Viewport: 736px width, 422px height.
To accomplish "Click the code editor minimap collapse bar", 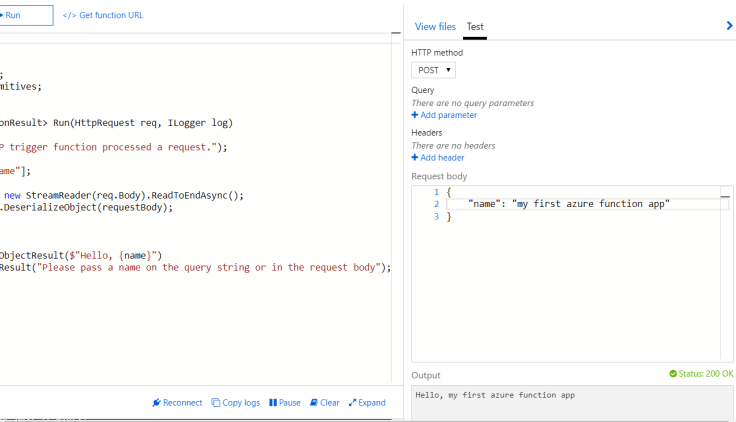I will coord(396,33).
